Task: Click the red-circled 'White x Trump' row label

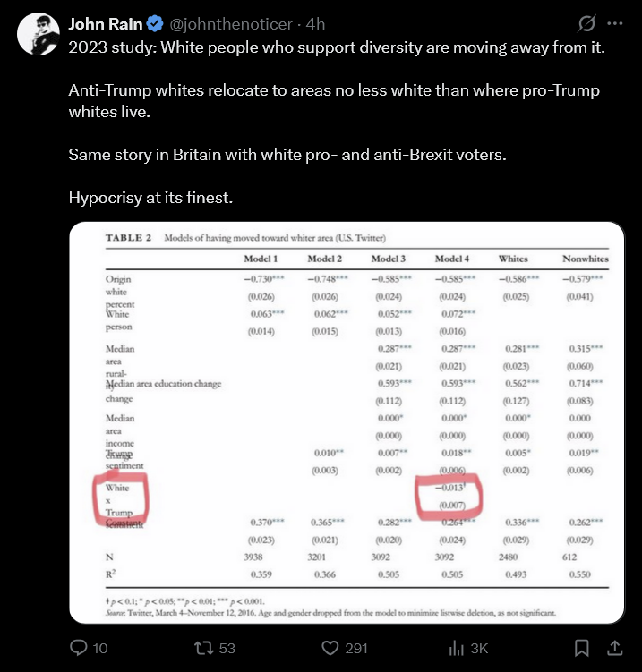Action: (121, 499)
